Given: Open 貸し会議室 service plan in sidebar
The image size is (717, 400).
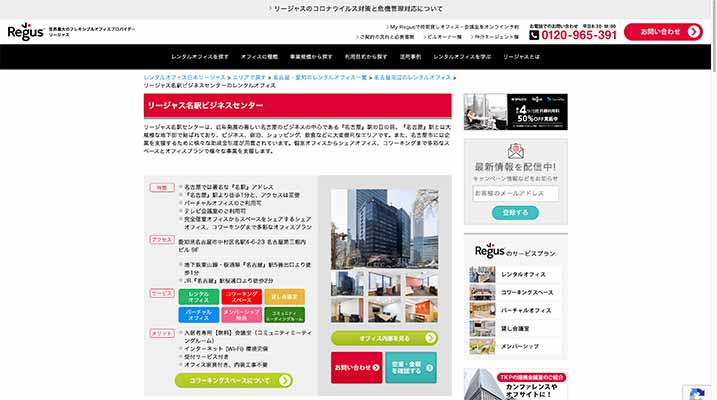Looking at the screenshot, I should (515, 329).
